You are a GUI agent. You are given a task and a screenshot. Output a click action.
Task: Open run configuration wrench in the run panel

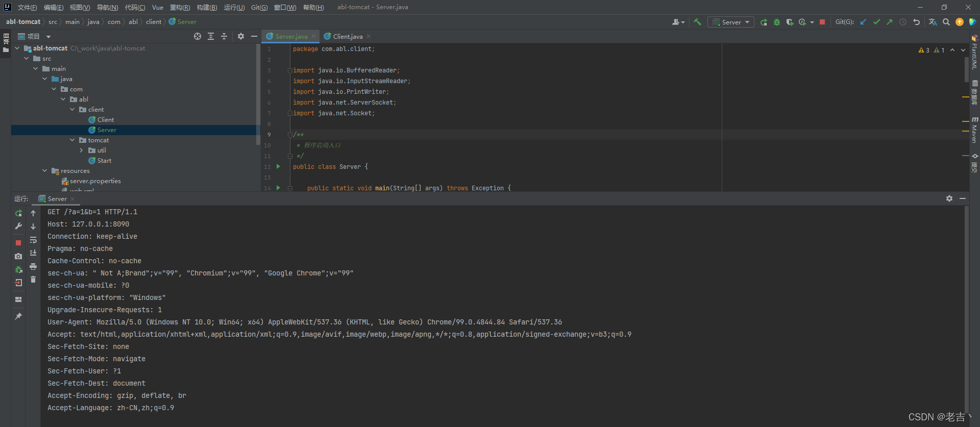point(18,226)
